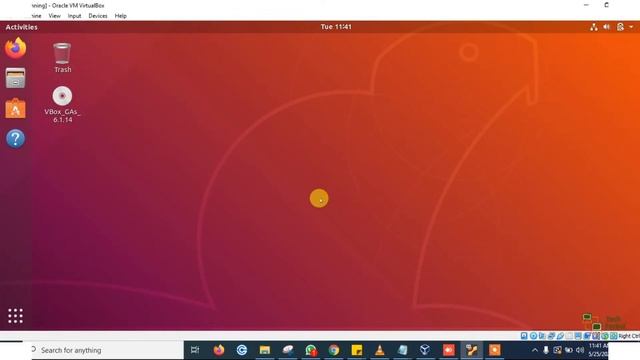Open the Help icon in Ubuntu dock
This screenshot has width=640, height=360.
coord(16,139)
